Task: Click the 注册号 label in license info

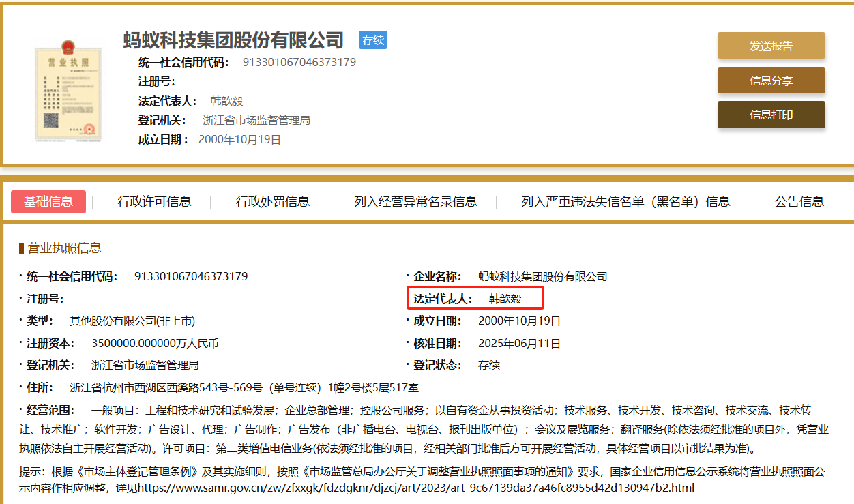Action: (x=45, y=299)
